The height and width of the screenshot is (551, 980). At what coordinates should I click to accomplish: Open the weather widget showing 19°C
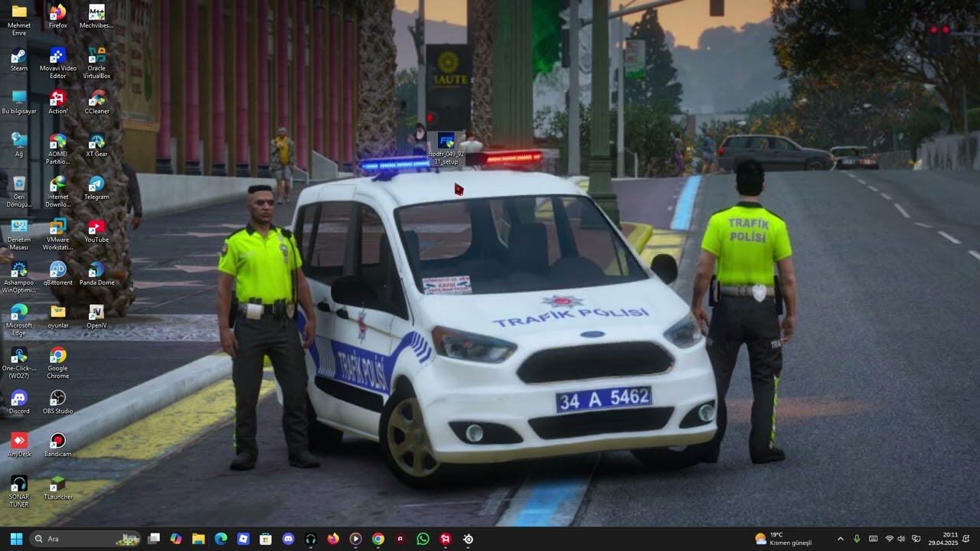click(782, 539)
